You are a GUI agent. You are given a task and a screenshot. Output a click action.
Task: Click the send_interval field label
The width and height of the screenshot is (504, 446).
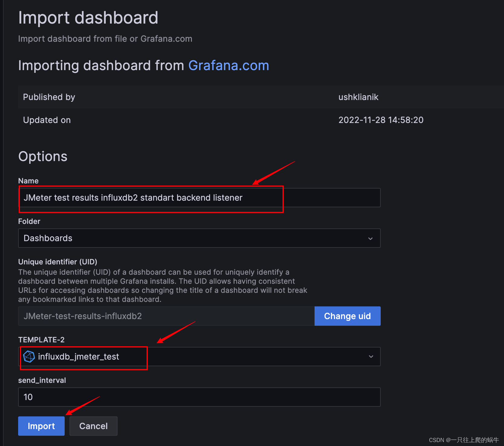[42, 380]
